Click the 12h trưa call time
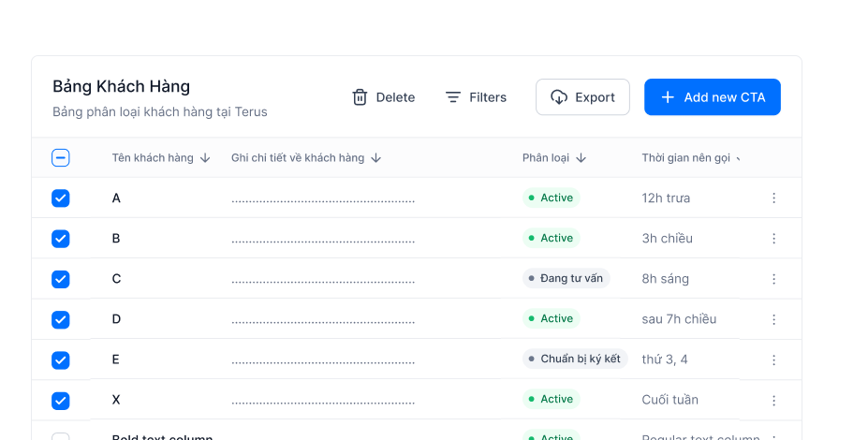 [666, 198]
